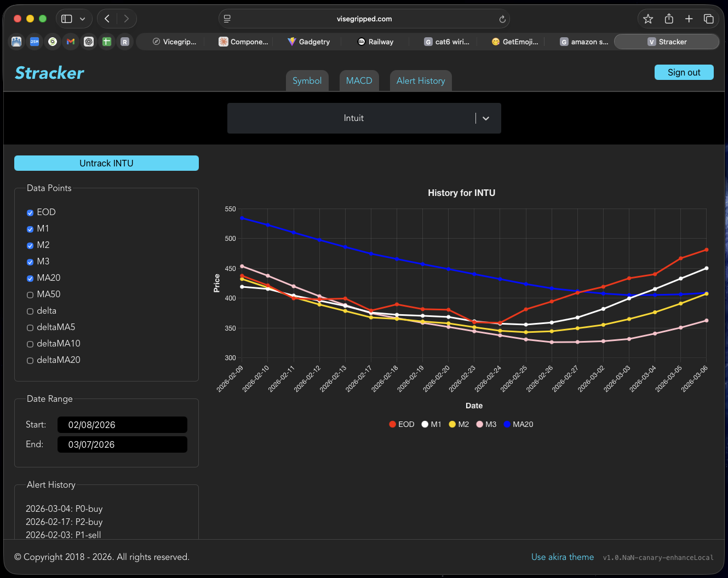Go forward with the browser forward arrow
Image resolution: width=728 pixels, height=578 pixels.
[x=127, y=19]
